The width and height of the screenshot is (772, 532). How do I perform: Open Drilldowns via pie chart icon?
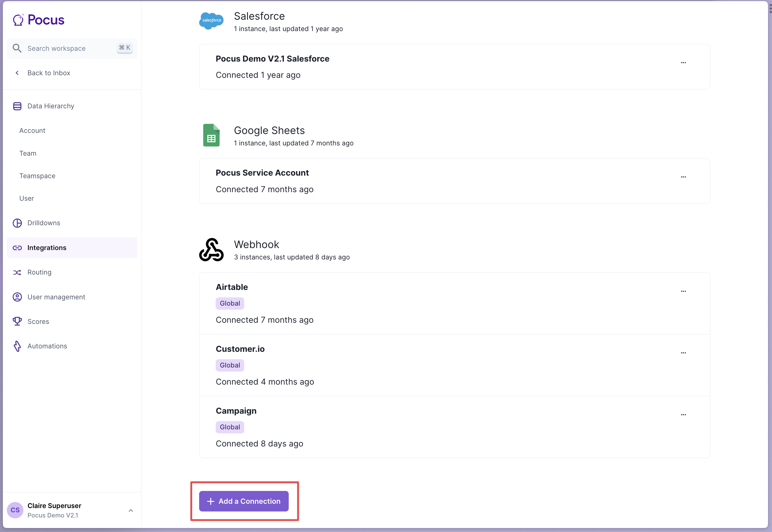[17, 223]
